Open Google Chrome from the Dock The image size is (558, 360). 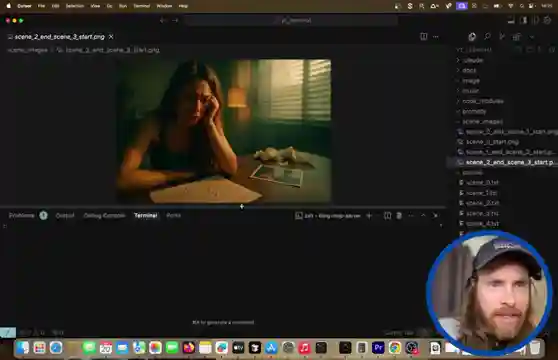tap(395, 348)
